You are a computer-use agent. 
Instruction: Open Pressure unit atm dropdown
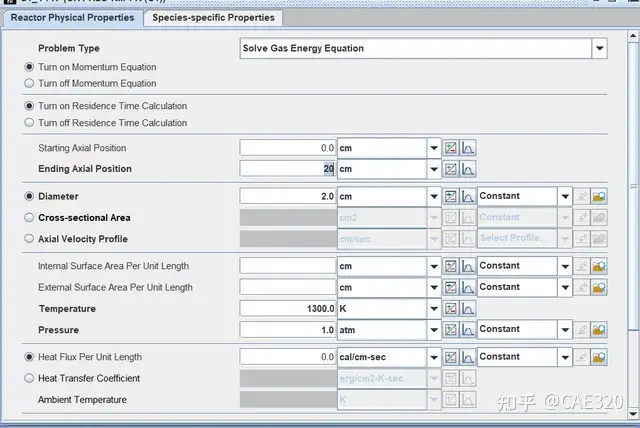pyautogui.click(x=434, y=330)
